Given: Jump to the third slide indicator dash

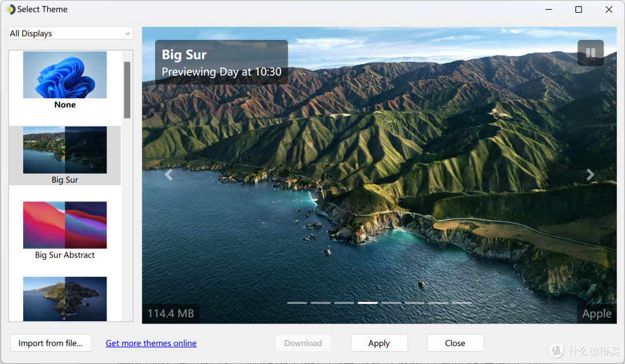Looking at the screenshot, I should tap(344, 303).
